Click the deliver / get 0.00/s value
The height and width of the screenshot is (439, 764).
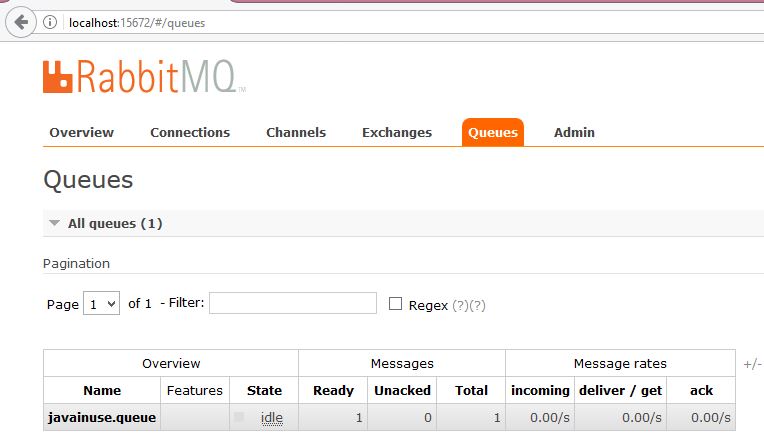(x=642, y=418)
